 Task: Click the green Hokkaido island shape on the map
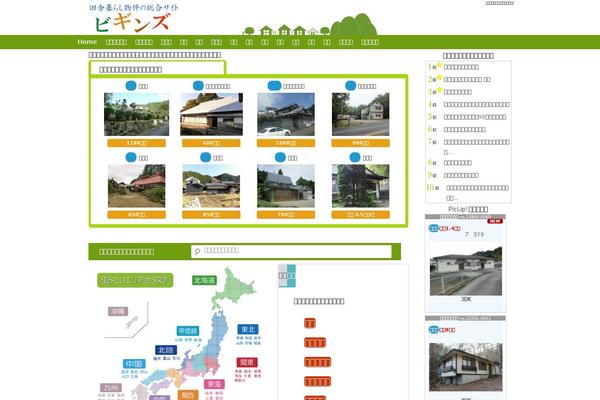coord(233,289)
